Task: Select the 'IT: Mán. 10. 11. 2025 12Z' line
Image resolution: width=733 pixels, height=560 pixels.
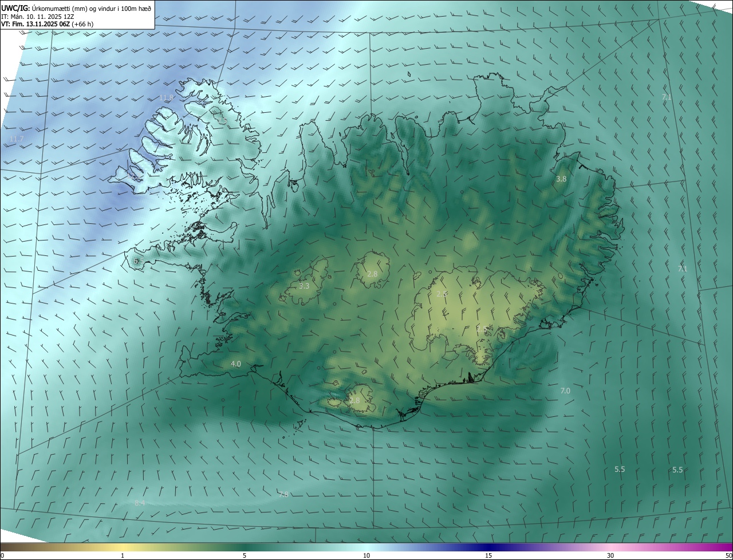Action: (x=38, y=16)
